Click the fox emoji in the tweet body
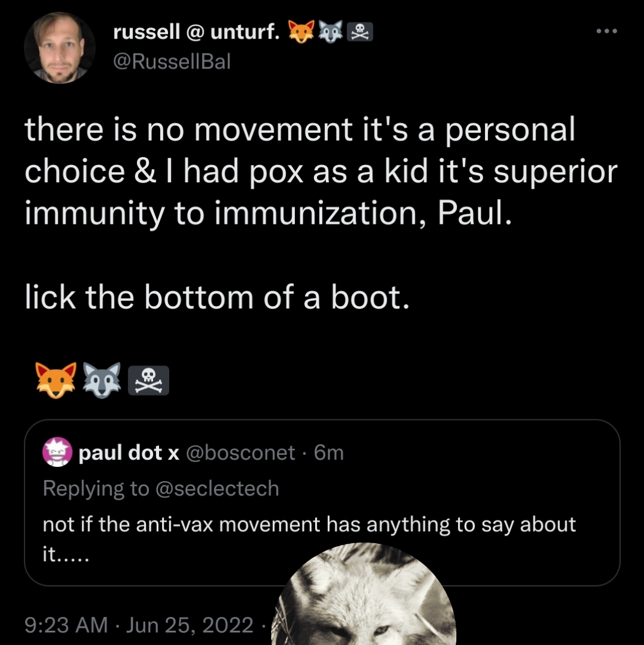The width and height of the screenshot is (644, 645). tap(56, 379)
